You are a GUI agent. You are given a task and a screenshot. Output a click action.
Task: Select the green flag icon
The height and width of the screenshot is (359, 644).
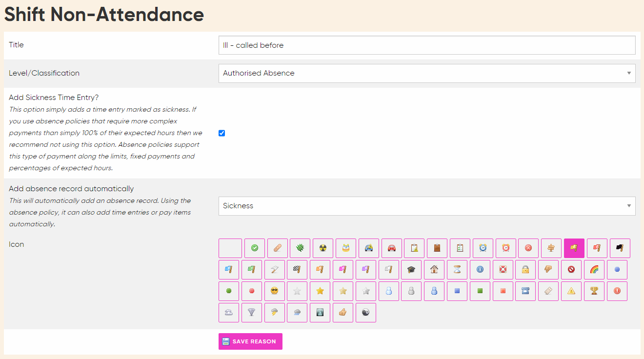252,270
